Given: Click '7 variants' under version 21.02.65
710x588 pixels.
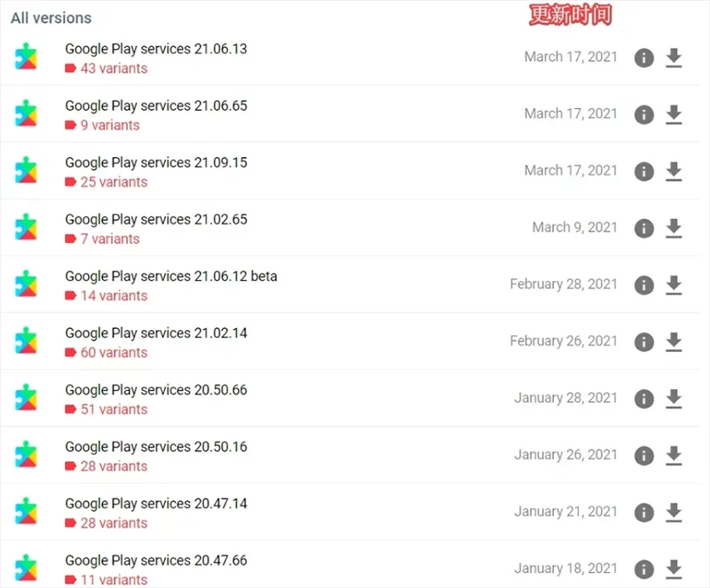Looking at the screenshot, I should [110, 239].
